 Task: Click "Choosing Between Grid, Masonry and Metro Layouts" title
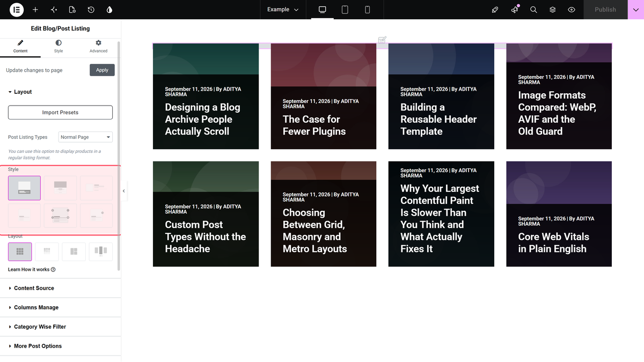[x=315, y=231]
